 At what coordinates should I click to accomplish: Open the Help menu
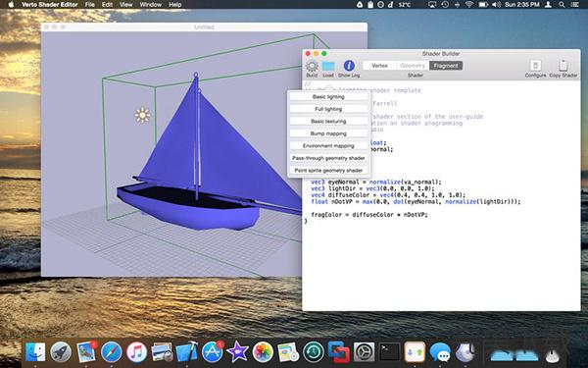(175, 5)
